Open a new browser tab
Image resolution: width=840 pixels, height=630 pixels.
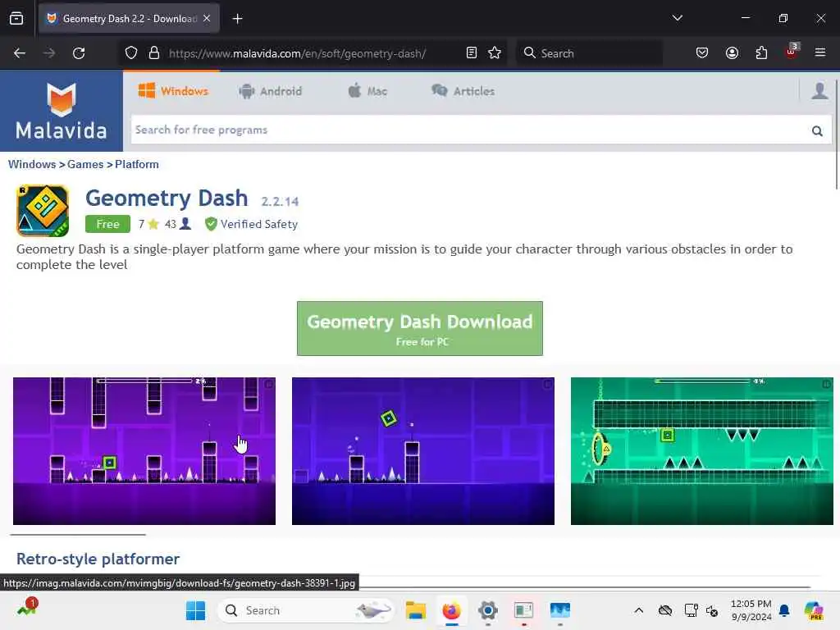click(237, 19)
